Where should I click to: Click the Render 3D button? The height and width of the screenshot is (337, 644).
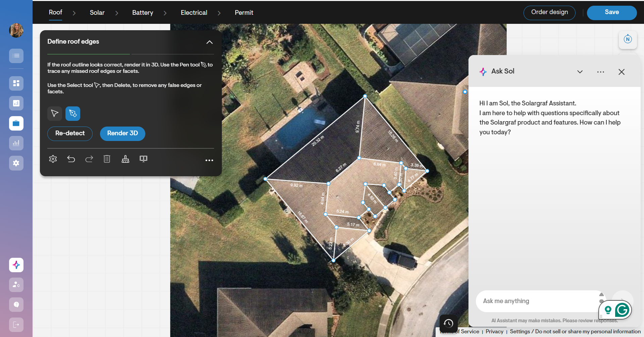122,133
